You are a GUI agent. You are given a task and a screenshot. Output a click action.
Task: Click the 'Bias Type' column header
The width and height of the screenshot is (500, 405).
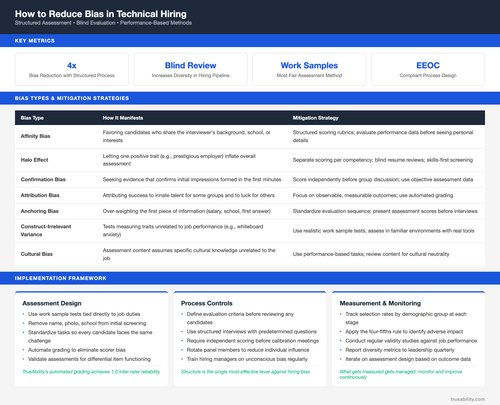[32, 118]
